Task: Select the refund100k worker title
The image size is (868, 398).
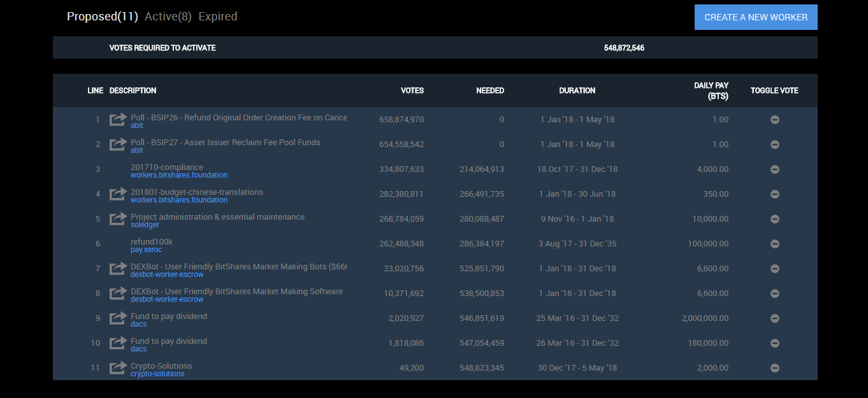Action: pos(152,242)
